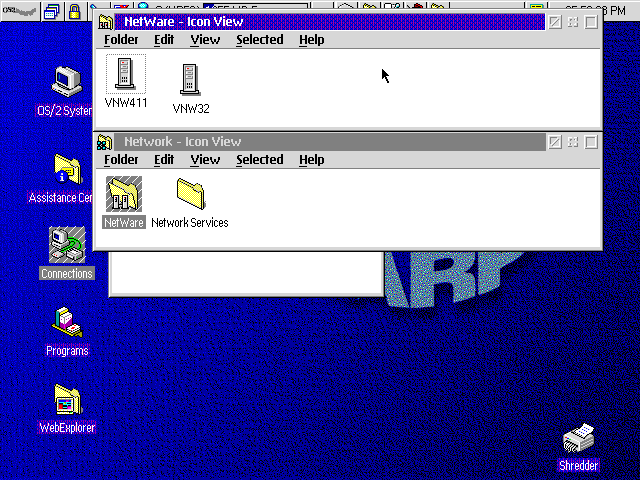640x480 pixels.
Task: Click the highlighted NetWare label text
Action: 124,222
